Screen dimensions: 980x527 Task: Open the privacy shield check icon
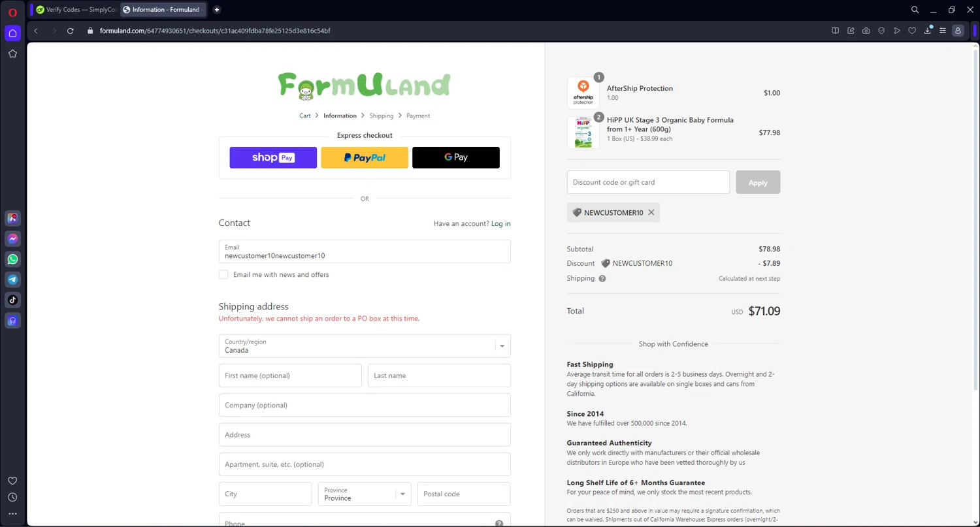pyautogui.click(x=881, y=31)
